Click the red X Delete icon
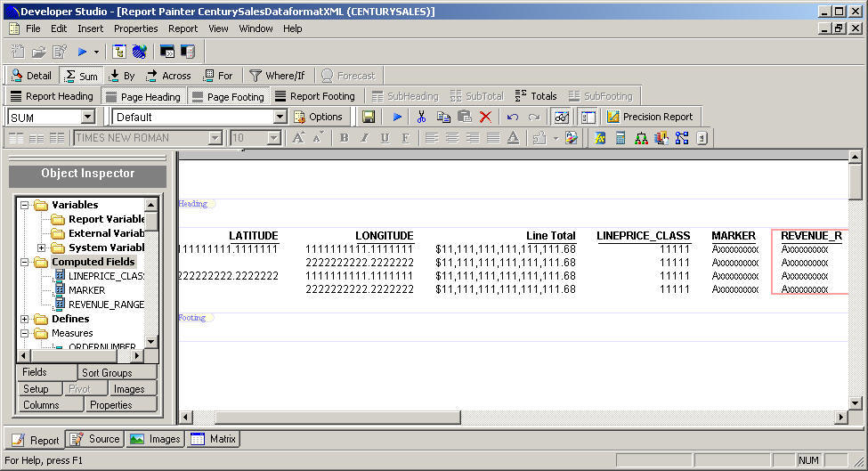Viewport: 868px width, 471px height. pos(485,117)
